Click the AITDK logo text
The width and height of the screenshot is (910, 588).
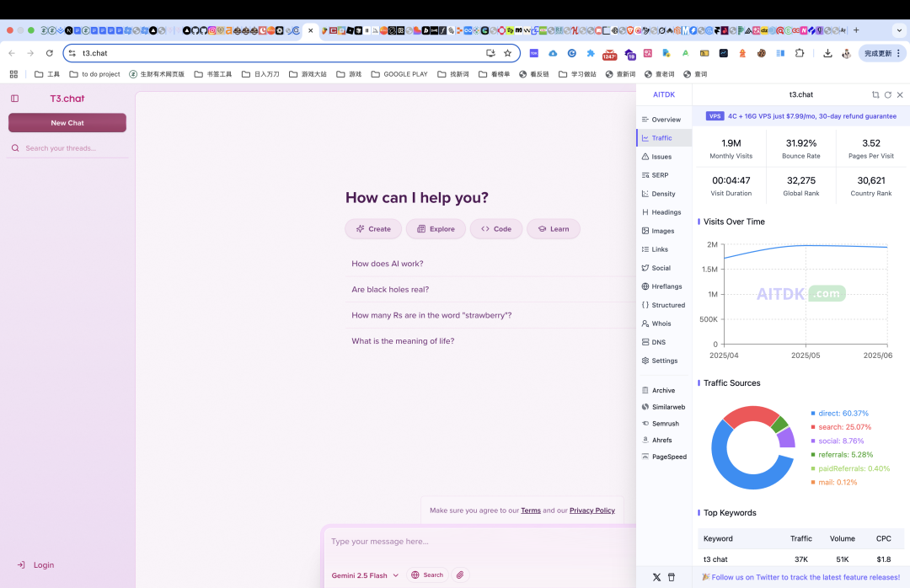664,94
